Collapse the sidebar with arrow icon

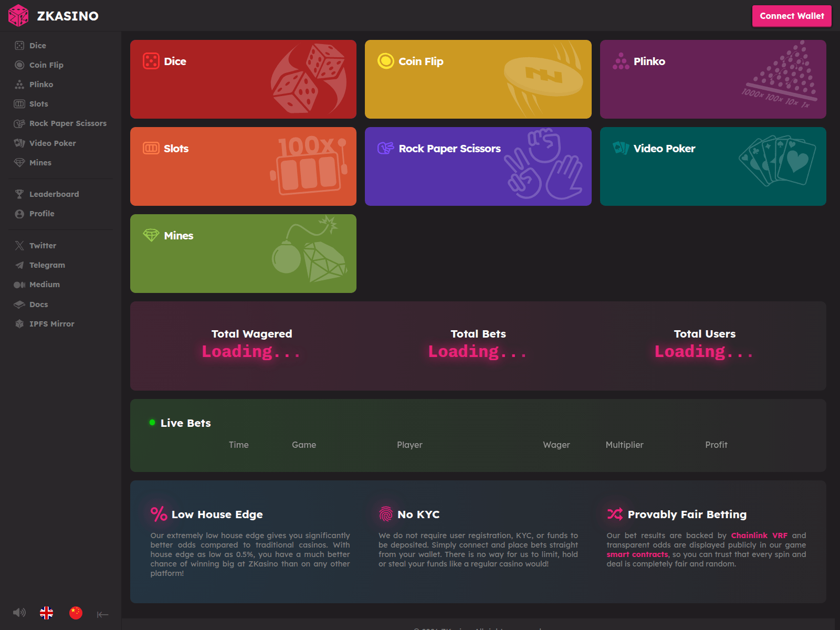tap(102, 614)
